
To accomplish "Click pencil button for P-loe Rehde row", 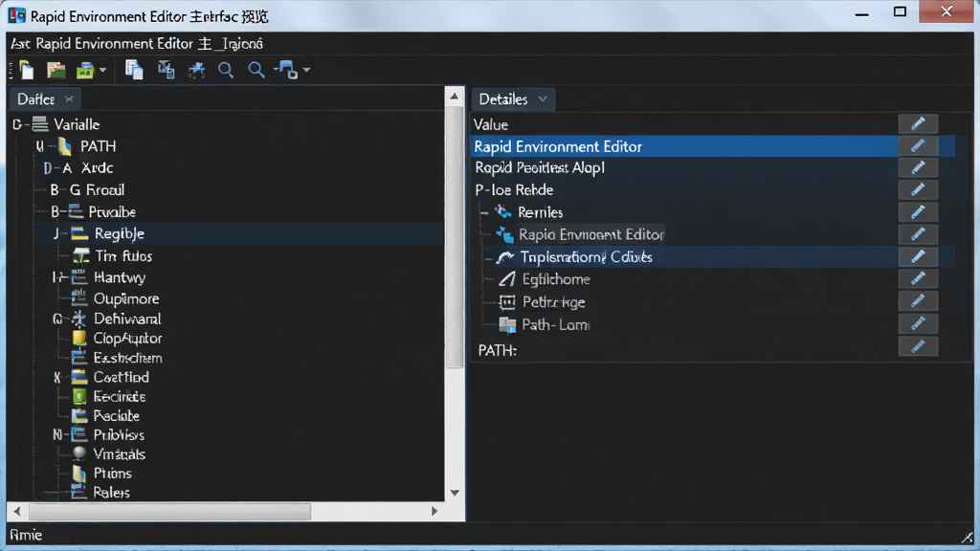I will click(918, 190).
